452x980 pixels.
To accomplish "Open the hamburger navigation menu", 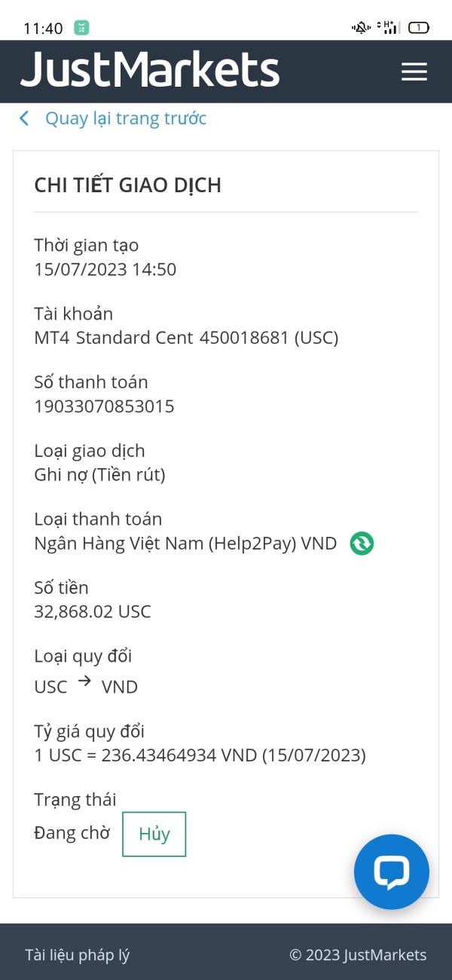I will (x=414, y=72).
